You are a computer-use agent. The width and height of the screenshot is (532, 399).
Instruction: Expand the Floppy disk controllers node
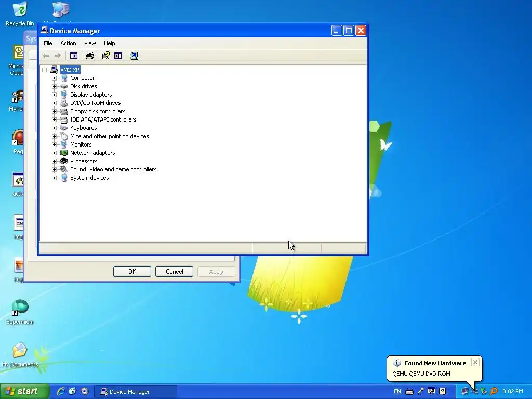pyautogui.click(x=54, y=111)
